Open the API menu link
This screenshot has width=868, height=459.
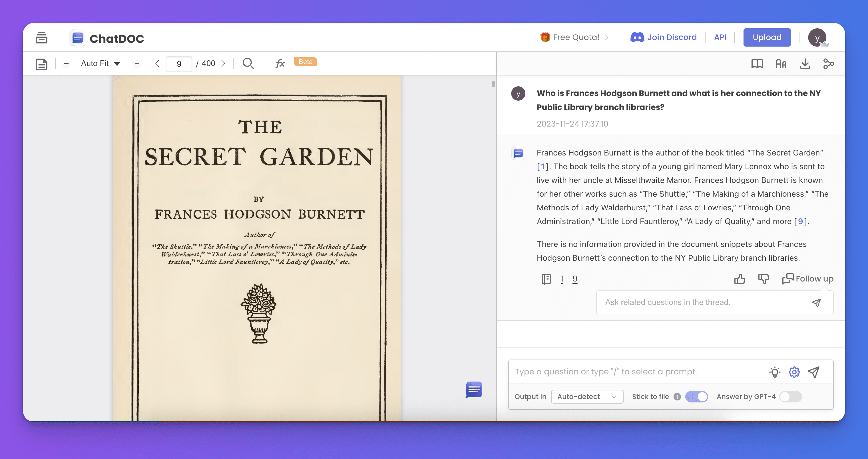tap(720, 37)
